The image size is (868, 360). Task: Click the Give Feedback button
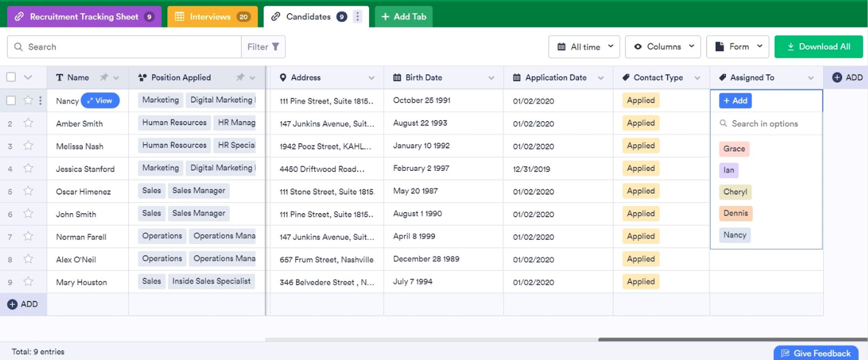[816, 353]
